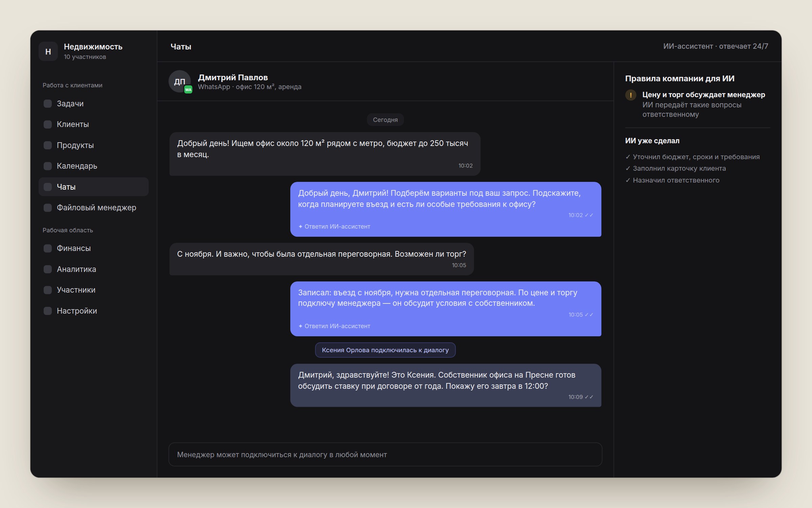The height and width of the screenshot is (508, 812).
Task: Click the Участники sidebar icon
Action: [48, 290]
